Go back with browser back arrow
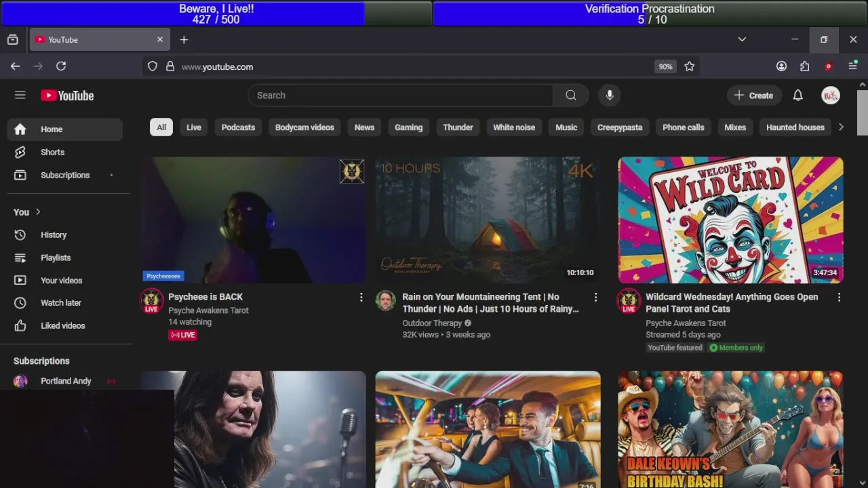868x488 pixels. (x=15, y=66)
